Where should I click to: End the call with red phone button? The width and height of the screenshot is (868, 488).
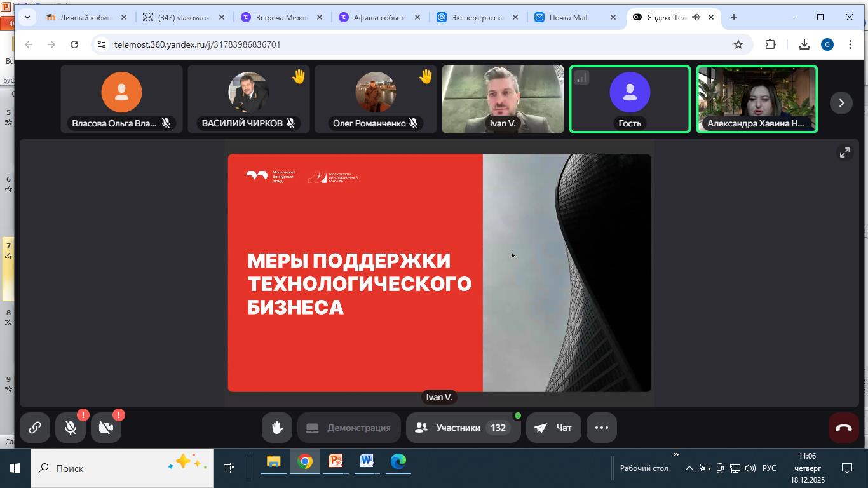843,428
